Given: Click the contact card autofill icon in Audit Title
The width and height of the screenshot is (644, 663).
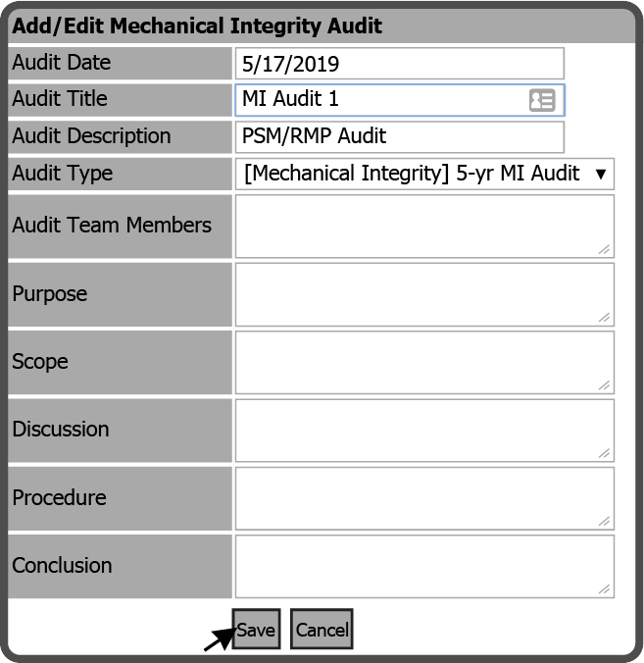Looking at the screenshot, I should click(542, 100).
